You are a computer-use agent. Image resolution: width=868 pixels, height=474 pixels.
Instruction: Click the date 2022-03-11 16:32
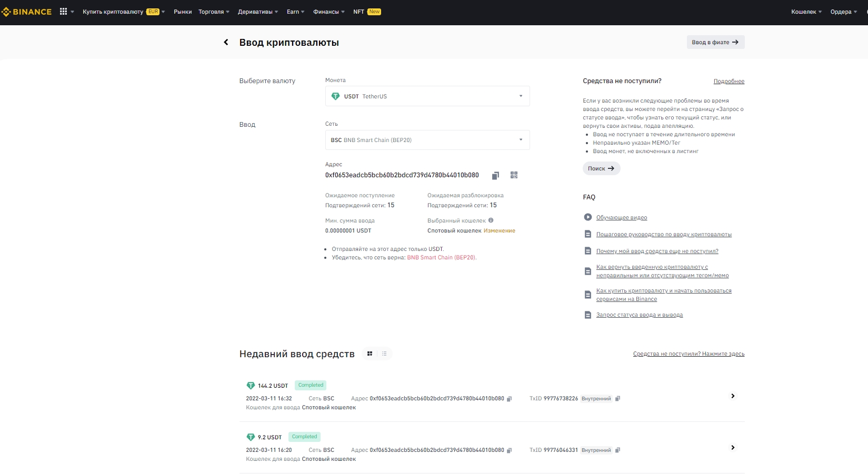[x=269, y=398]
